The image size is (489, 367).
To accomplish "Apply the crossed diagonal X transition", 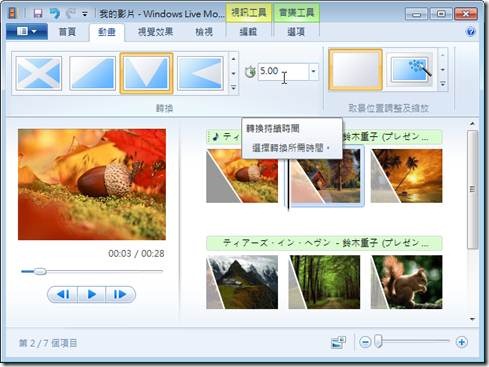I will pos(39,73).
